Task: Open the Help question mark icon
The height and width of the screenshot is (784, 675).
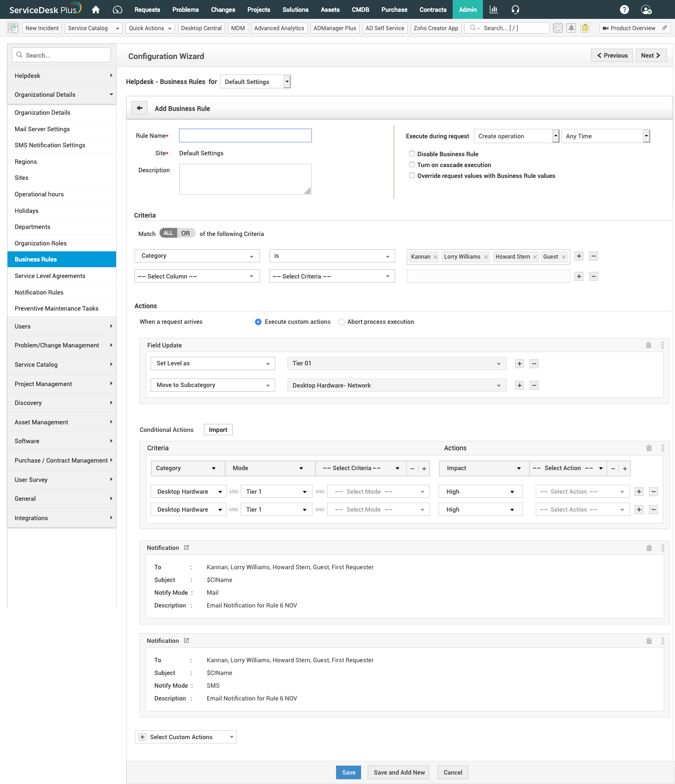Action: [624, 9]
